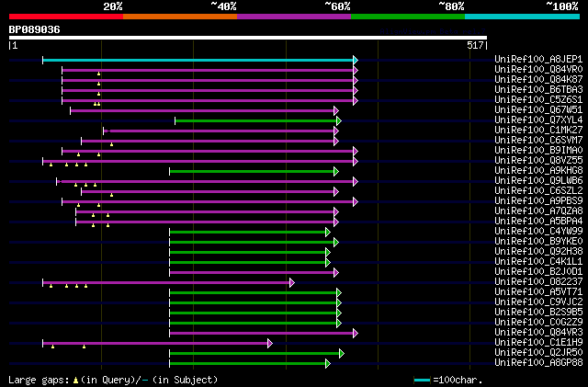The image size is (588, 387).
Task: Click the red ~20% identity color bar
Action: point(66,17)
